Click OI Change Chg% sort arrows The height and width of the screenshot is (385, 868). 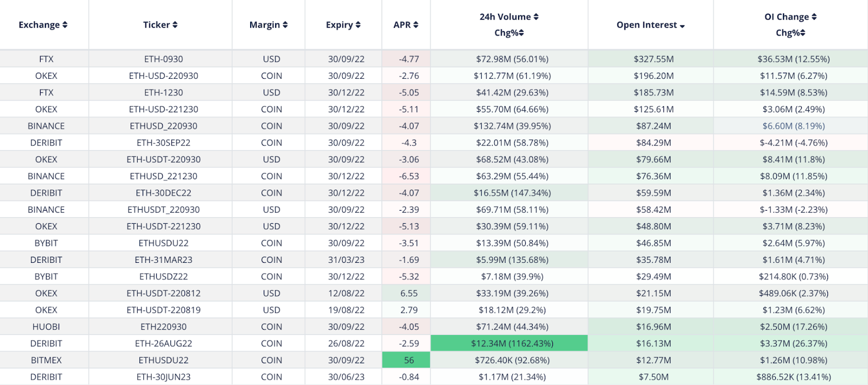803,33
